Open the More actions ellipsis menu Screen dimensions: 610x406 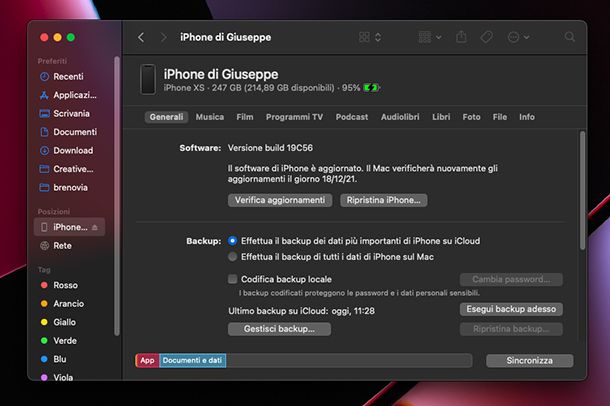click(x=519, y=37)
